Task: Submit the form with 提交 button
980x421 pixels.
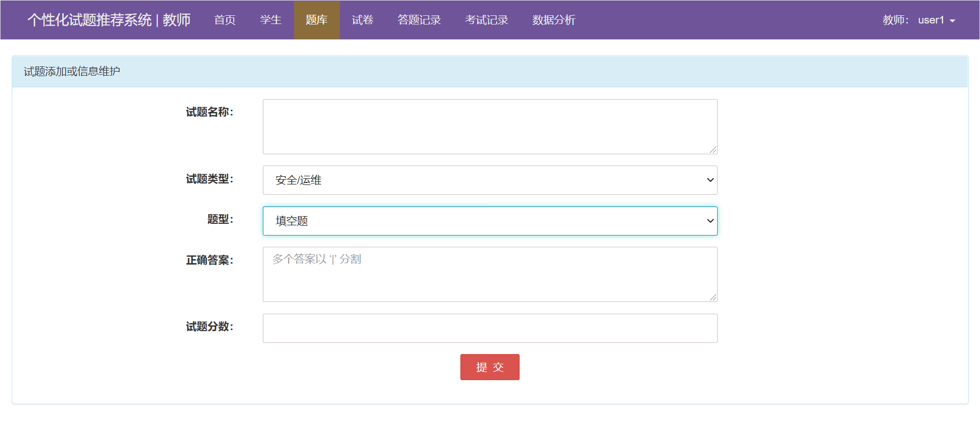Action: [x=490, y=367]
